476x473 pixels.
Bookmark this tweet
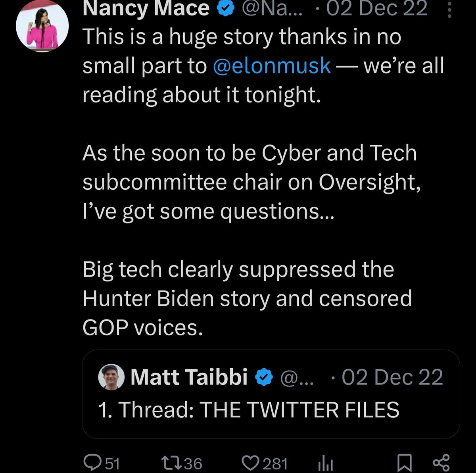(x=405, y=462)
